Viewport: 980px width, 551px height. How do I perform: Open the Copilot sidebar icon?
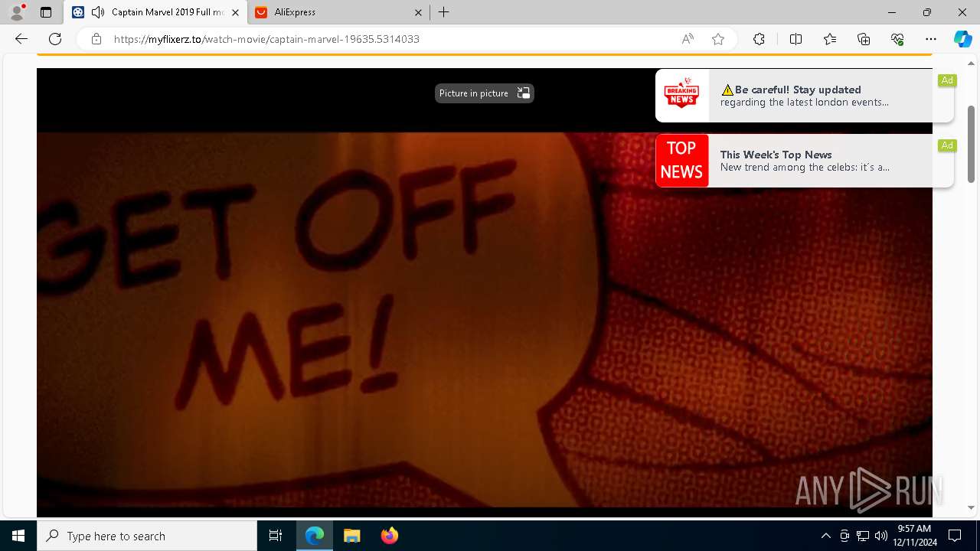click(962, 39)
